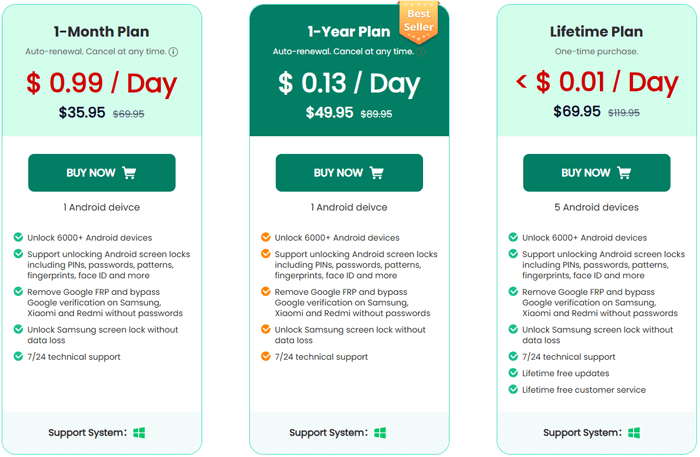This screenshot has height=457, width=700.
Task: Buy the Lifetime Plan now
Action: tap(596, 173)
